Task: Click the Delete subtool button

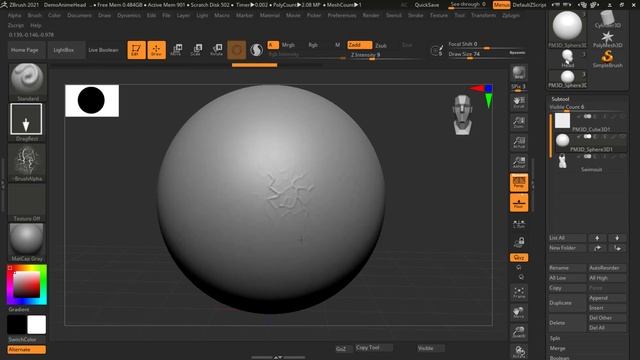Action: click(567, 323)
